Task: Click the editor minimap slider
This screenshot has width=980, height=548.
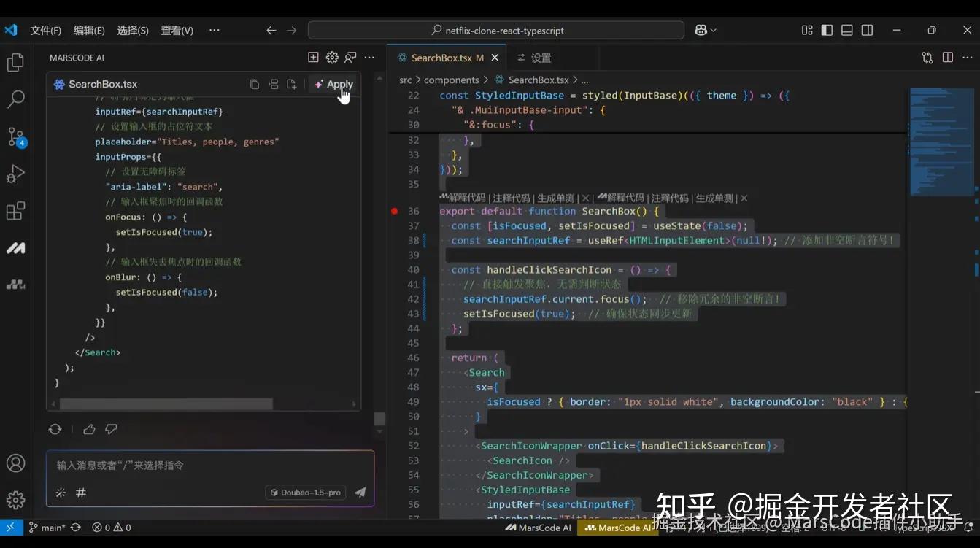Action: tap(941, 142)
